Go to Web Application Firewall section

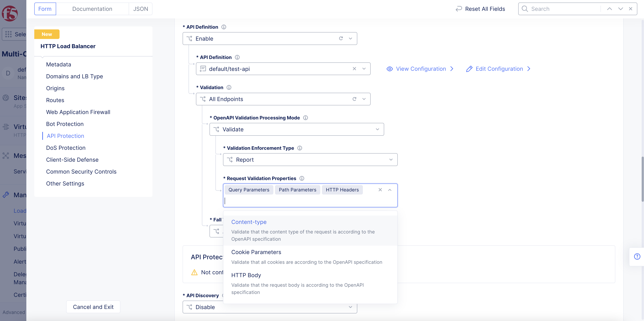click(x=78, y=112)
